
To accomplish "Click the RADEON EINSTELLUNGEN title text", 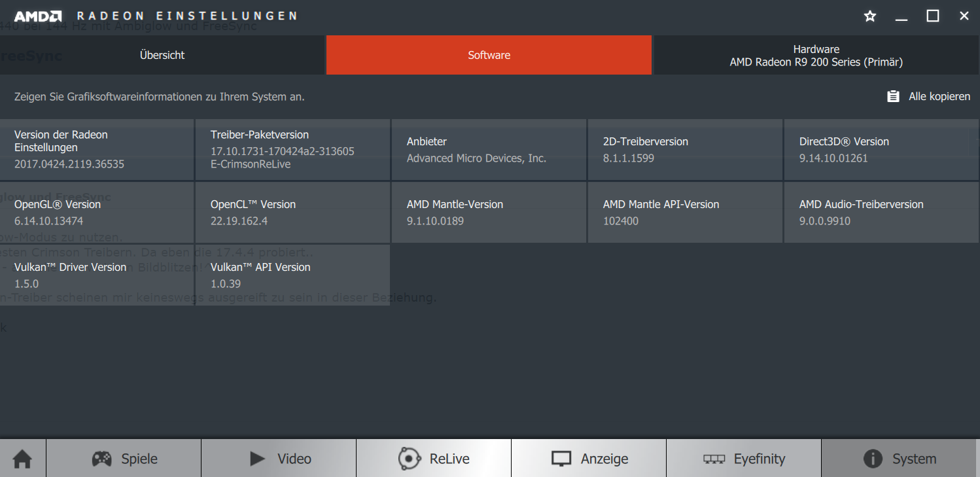I will [187, 16].
